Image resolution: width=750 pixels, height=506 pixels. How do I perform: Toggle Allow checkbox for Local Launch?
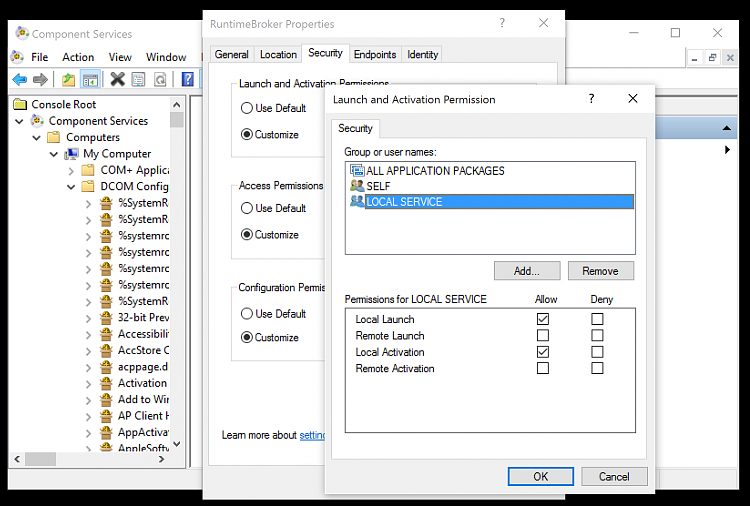(542, 319)
